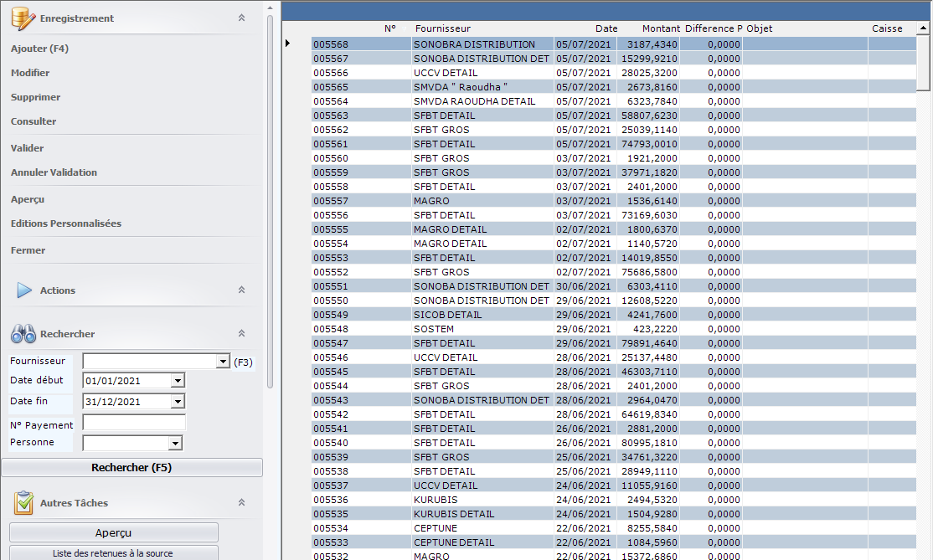Viewport: 933px width, 560px height.
Task: Click the Rechercher binoculars icon
Action: [23, 334]
